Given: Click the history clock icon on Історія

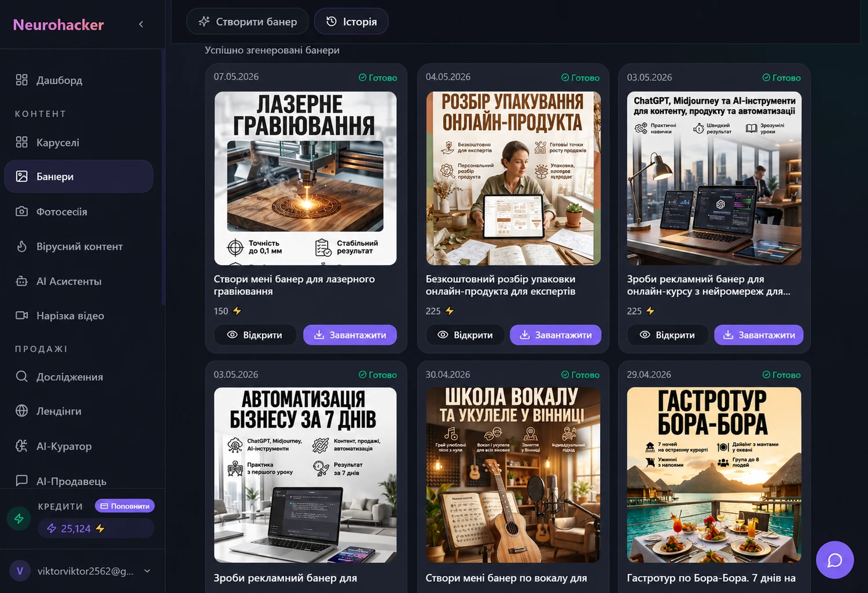Looking at the screenshot, I should [x=332, y=21].
